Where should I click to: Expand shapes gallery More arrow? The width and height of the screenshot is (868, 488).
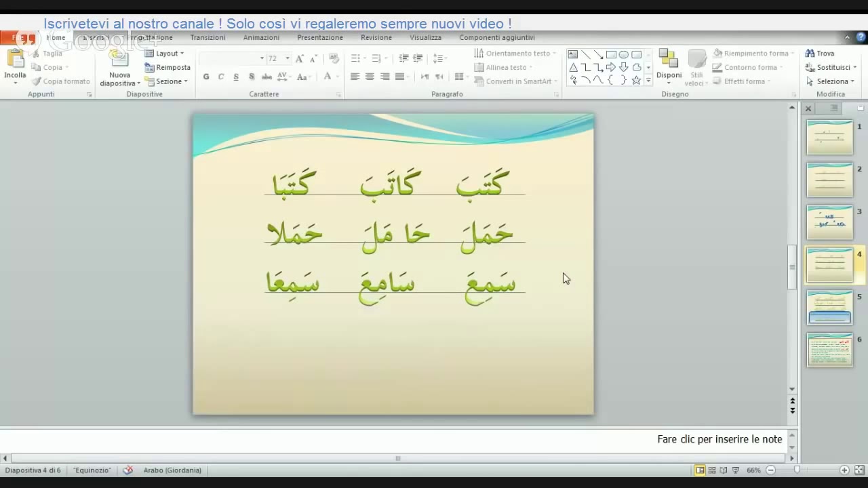(x=648, y=81)
